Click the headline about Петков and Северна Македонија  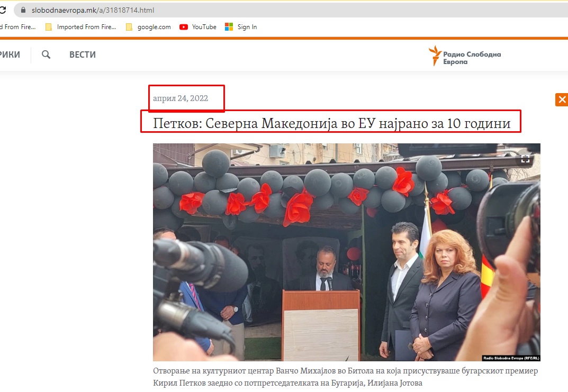click(331, 124)
